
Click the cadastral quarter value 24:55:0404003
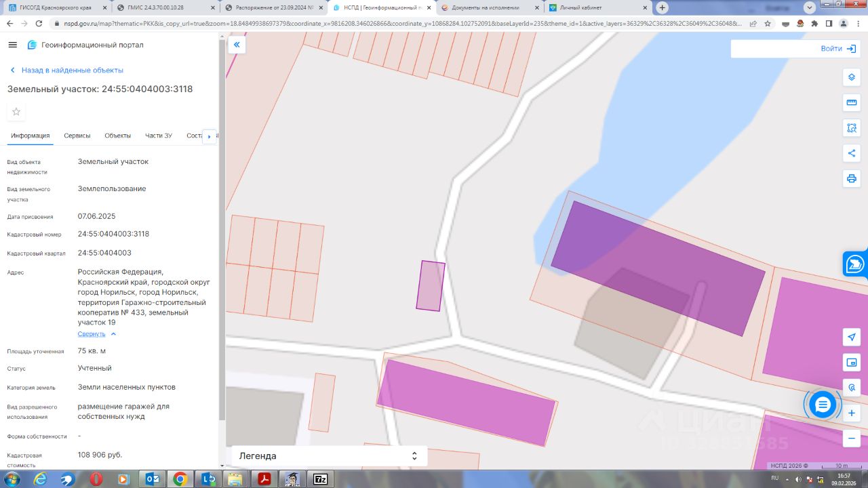104,253
